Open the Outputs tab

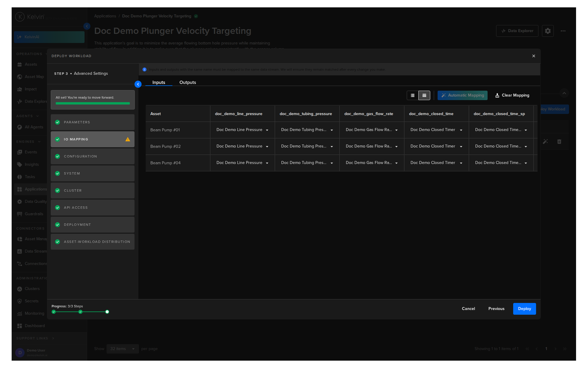(x=188, y=82)
